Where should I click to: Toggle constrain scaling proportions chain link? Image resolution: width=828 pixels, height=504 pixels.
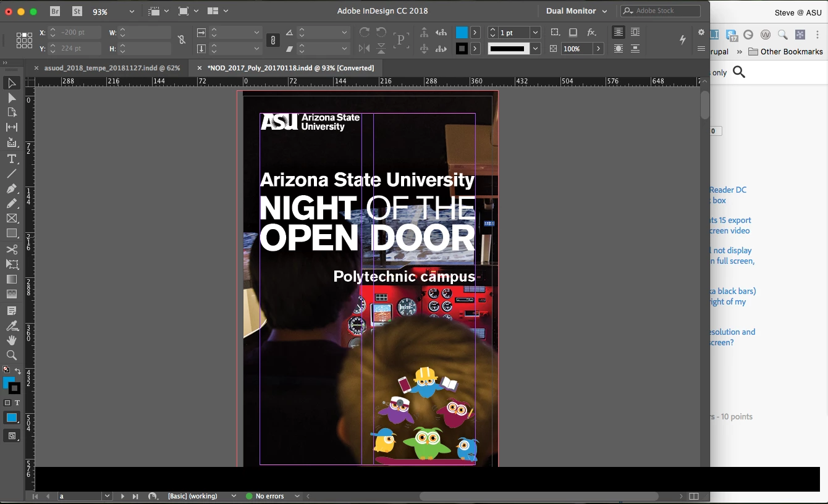[x=272, y=40]
